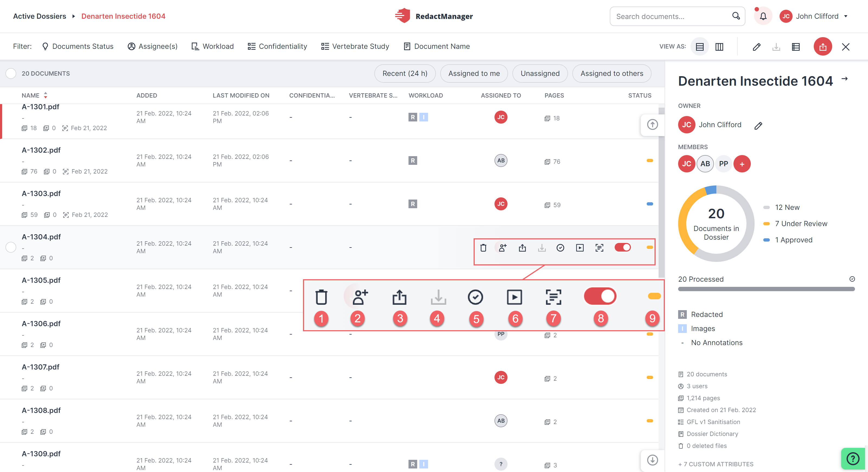
Task: Open the Vertebrate Study filter dropdown
Action: click(x=355, y=46)
